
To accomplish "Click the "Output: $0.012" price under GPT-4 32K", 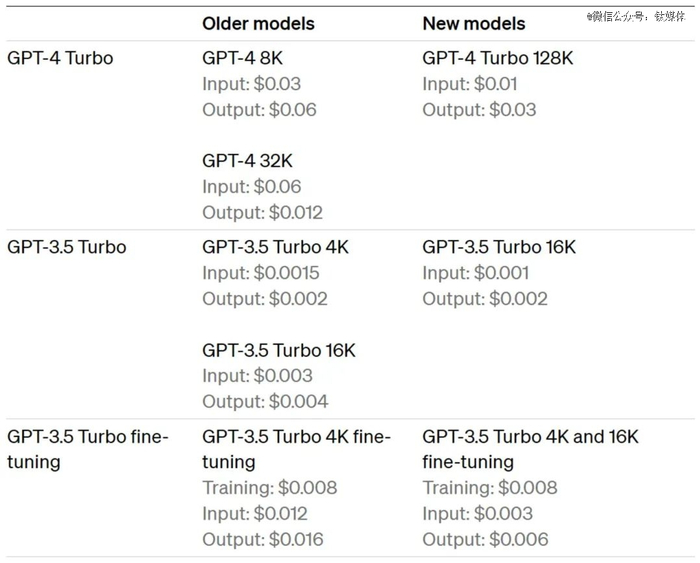I will click(263, 212).
